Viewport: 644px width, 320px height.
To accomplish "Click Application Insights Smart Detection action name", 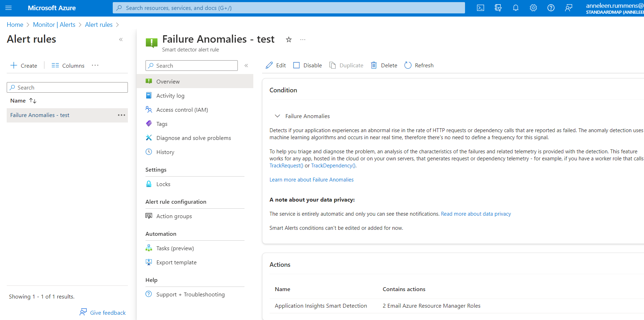I will [x=321, y=306].
